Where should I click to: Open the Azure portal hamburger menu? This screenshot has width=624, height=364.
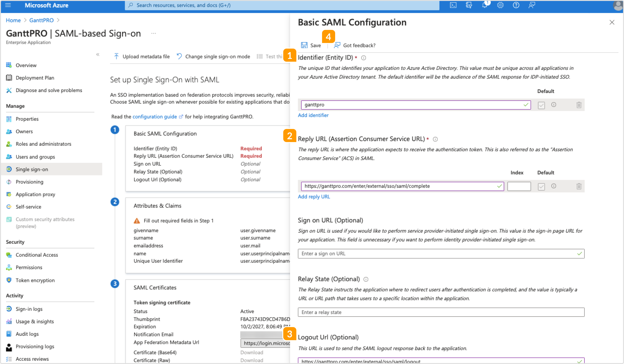8,5
